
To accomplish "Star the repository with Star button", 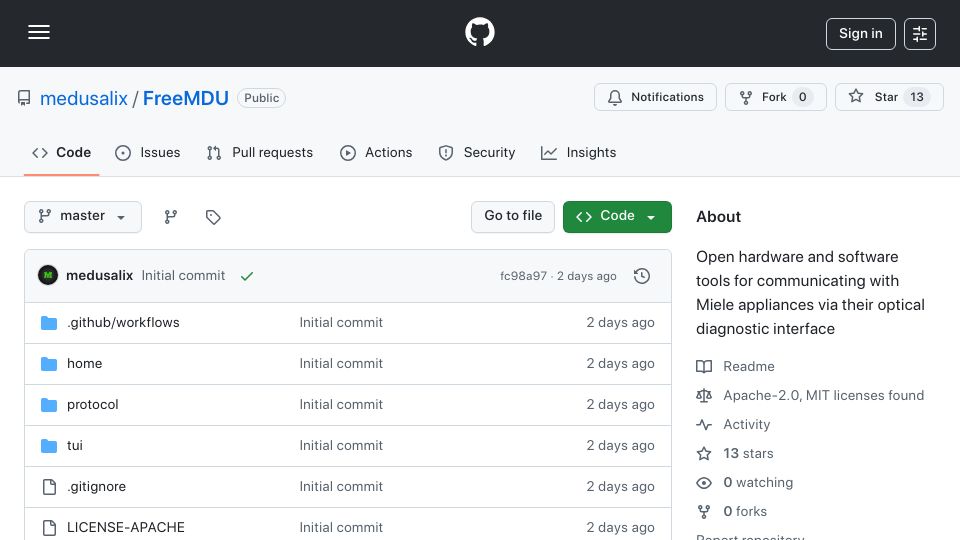I will [889, 97].
